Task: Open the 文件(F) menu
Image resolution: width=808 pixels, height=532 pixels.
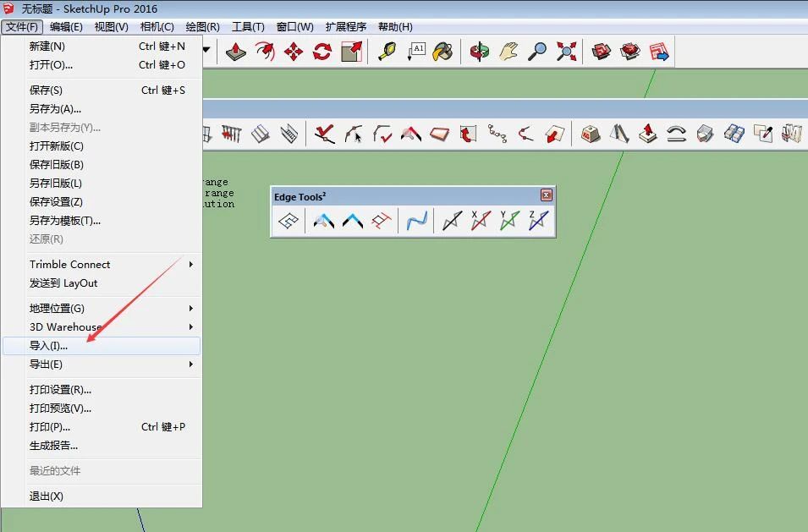Action: tap(22, 27)
